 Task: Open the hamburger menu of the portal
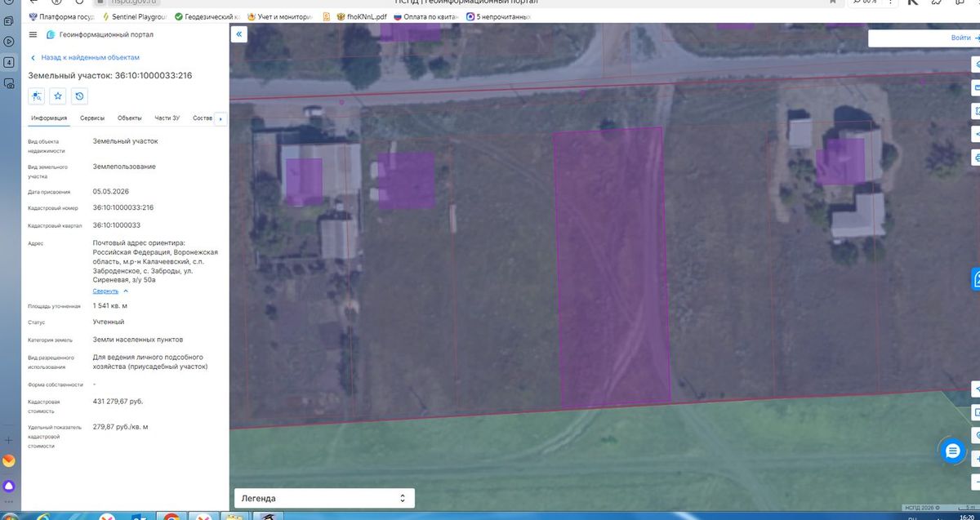click(x=33, y=34)
